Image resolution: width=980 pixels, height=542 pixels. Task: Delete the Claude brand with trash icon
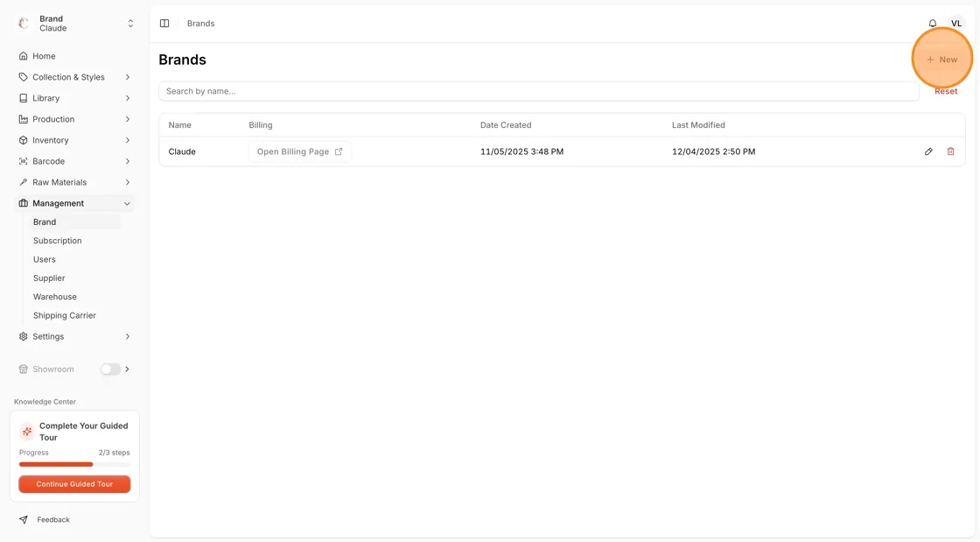pyautogui.click(x=950, y=151)
